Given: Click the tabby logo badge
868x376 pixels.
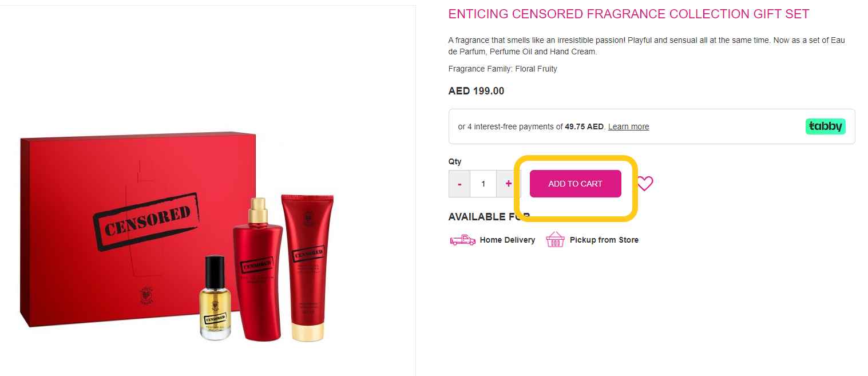Looking at the screenshot, I should [825, 126].
